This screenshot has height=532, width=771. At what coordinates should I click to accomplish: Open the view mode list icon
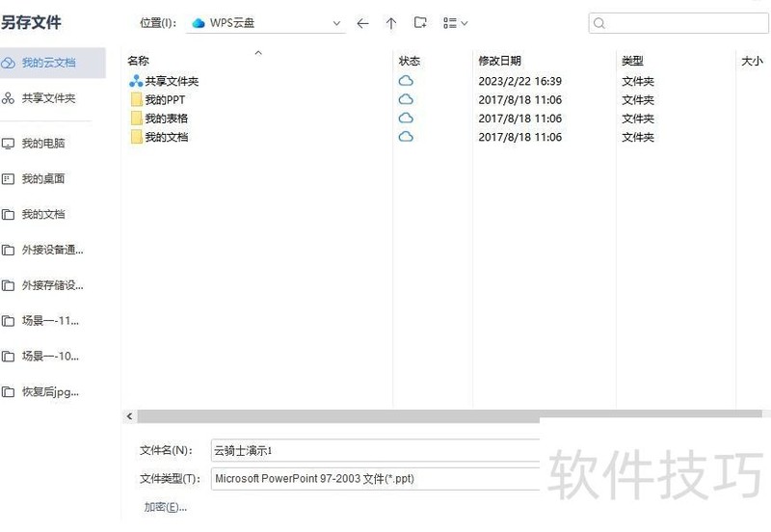tap(455, 23)
